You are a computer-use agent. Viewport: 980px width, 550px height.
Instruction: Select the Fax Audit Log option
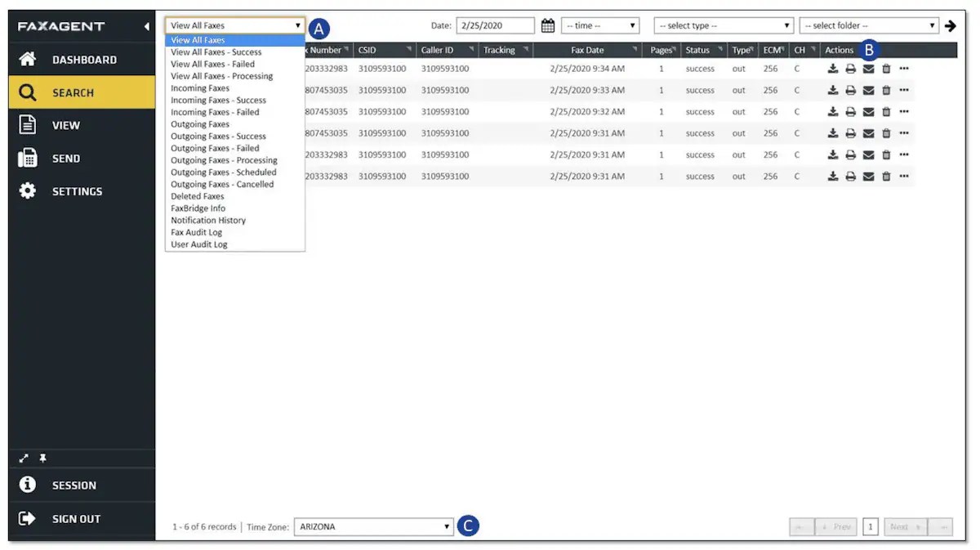196,232
